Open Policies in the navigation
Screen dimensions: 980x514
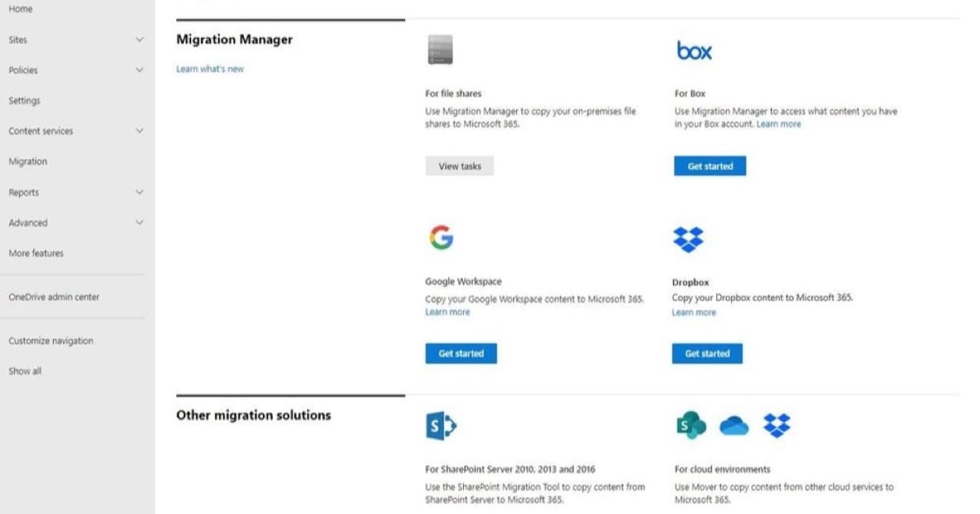click(23, 70)
